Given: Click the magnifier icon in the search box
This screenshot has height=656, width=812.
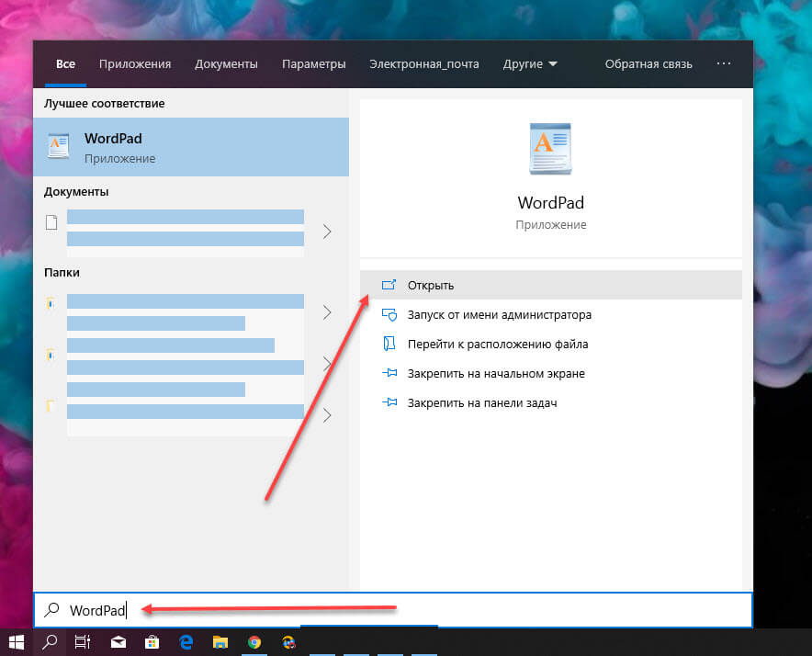Looking at the screenshot, I should tap(51, 610).
